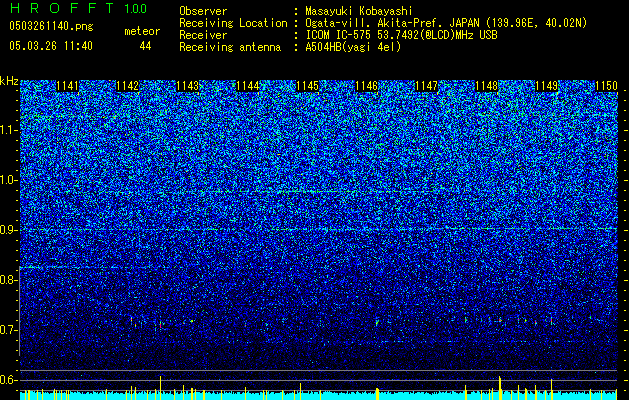Click the Receiving Location label
629x400 pixels.
click(233, 23)
